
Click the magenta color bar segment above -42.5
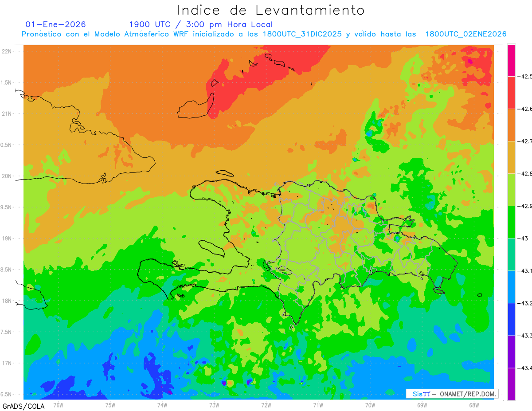[x=511, y=60]
